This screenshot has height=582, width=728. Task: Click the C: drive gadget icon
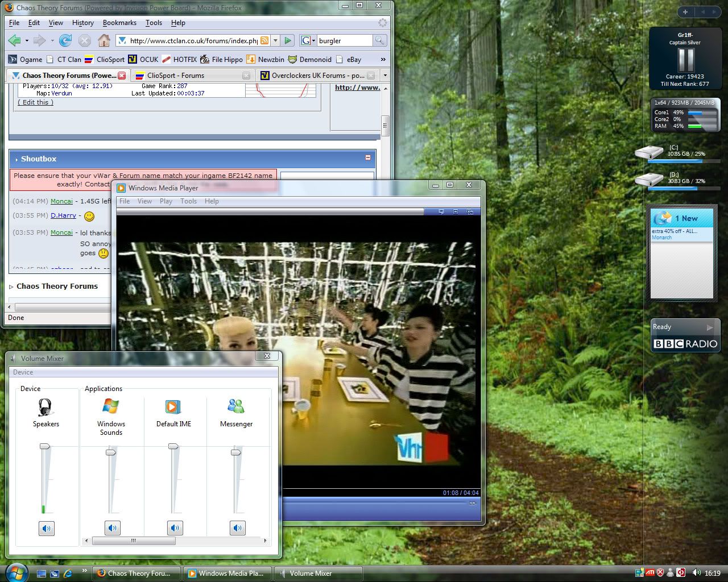coord(649,153)
